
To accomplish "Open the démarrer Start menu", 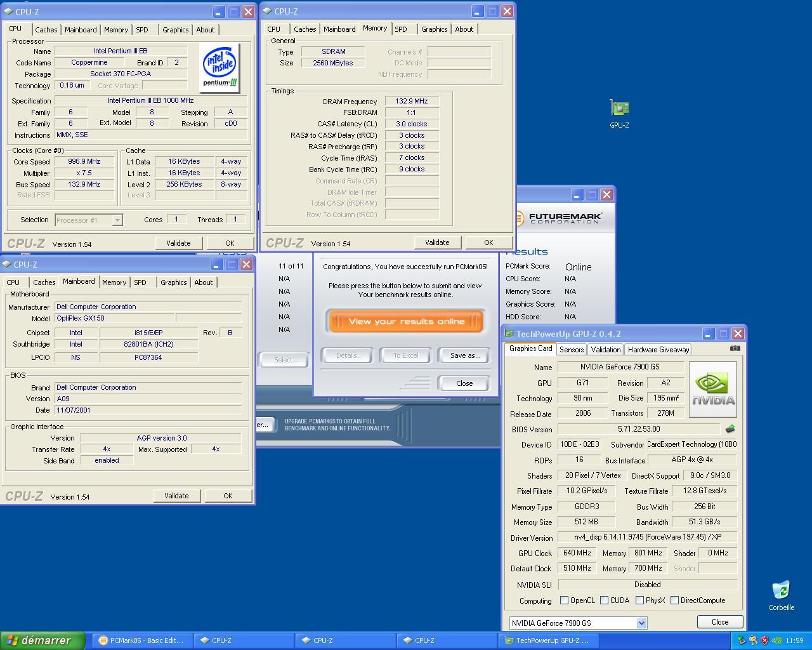I will click(x=43, y=640).
